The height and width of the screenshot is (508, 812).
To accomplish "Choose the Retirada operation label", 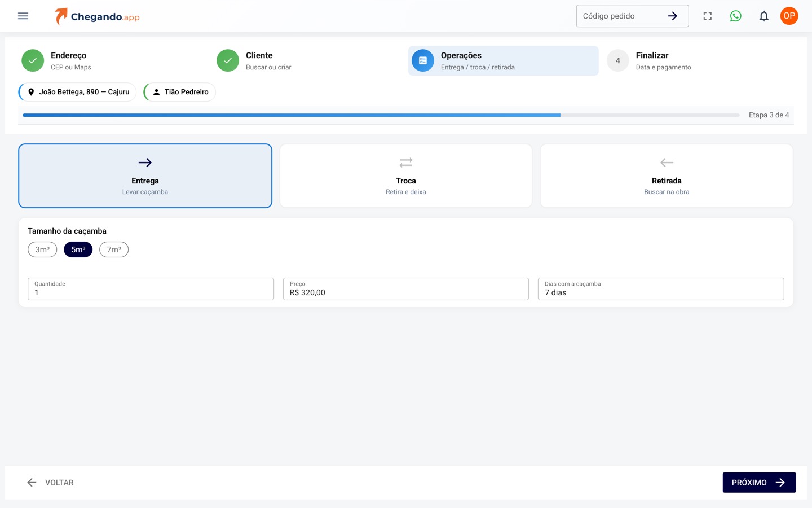I will click(667, 181).
